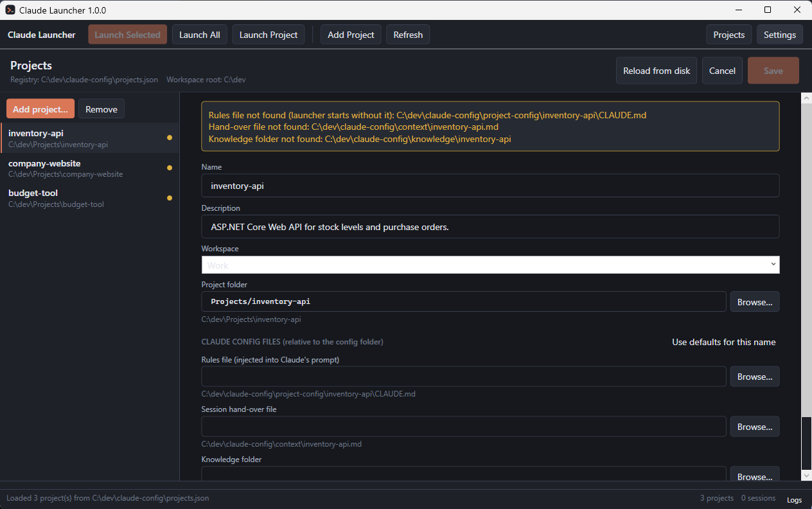This screenshot has width=812, height=509.
Task: Click Add Project in the top toolbar
Action: point(351,35)
